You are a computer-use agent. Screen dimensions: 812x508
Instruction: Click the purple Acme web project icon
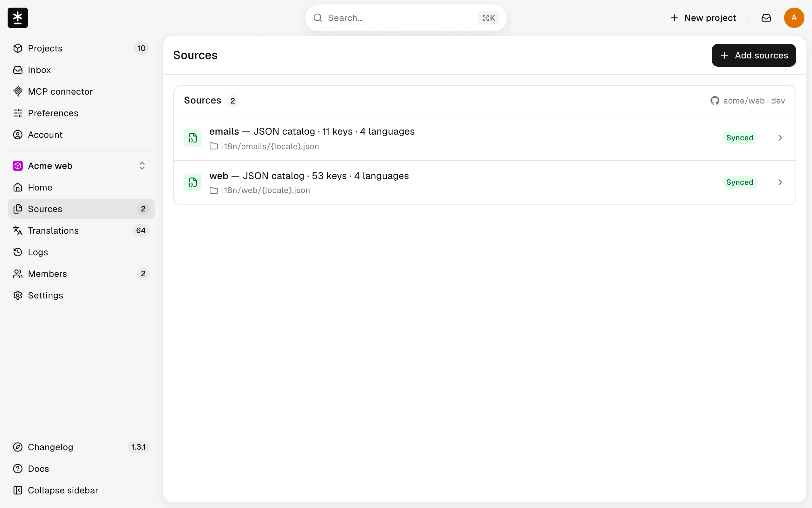[x=17, y=166]
